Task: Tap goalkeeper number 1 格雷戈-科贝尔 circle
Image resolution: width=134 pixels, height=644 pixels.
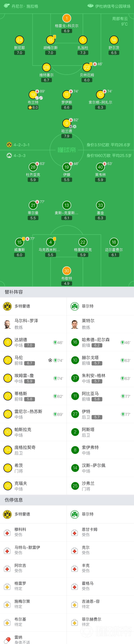Action: (67, 18)
